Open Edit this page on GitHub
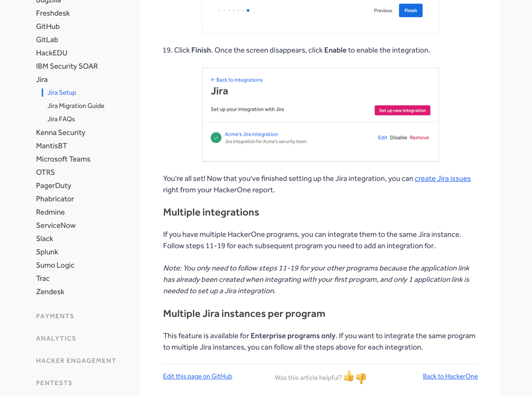Screen dimensions: 532x396 coord(198,376)
